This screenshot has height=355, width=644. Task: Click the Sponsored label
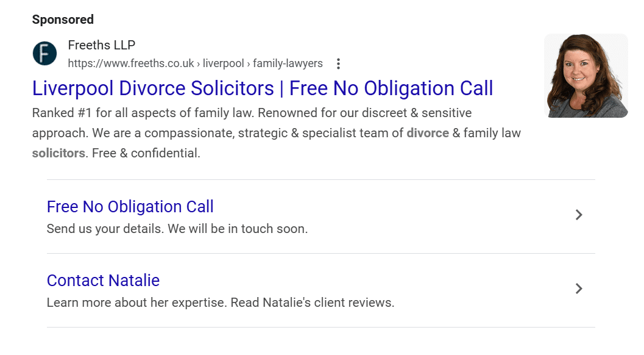(x=63, y=20)
